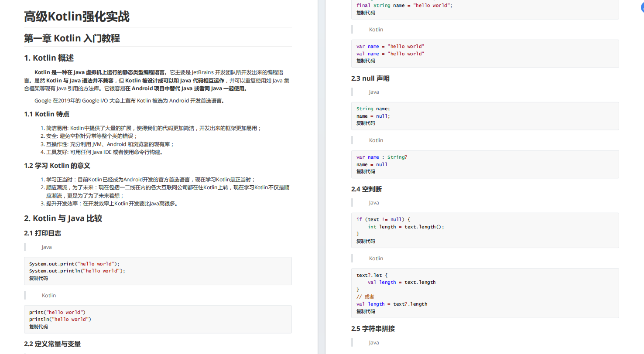Click 复制代码 under the 'text?.let' block
This screenshot has height=354, width=644.
[x=366, y=311]
